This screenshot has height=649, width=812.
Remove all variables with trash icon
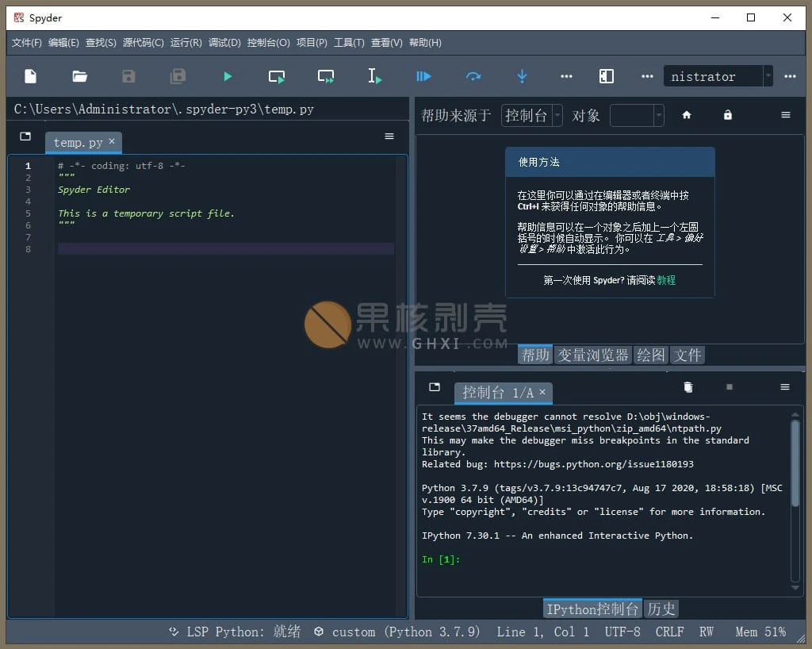pyautogui.click(x=688, y=387)
